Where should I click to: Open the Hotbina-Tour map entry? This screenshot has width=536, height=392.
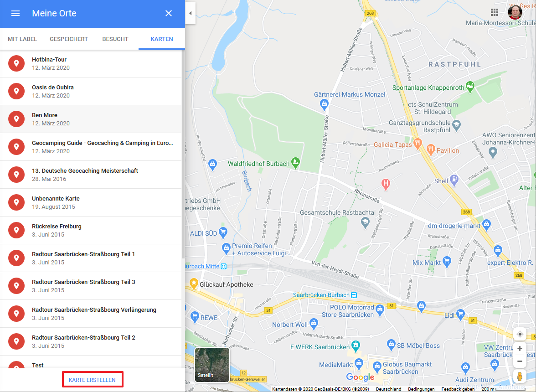click(91, 63)
